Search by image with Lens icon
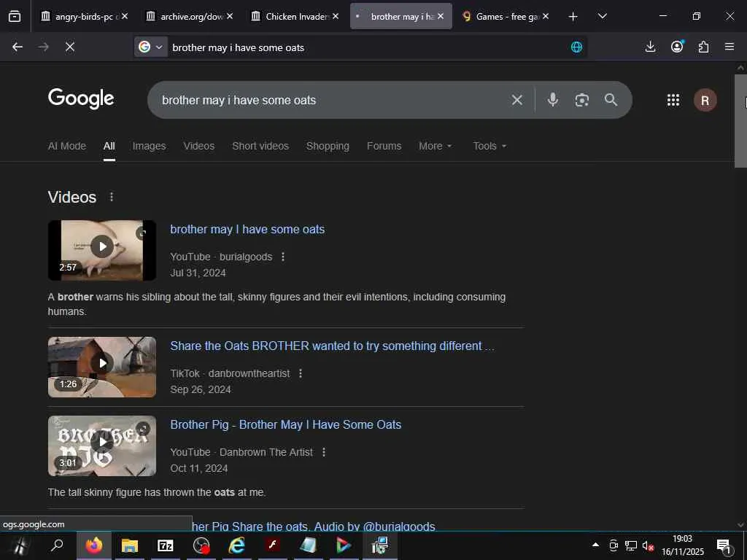This screenshot has height=560, width=747. pos(581,100)
